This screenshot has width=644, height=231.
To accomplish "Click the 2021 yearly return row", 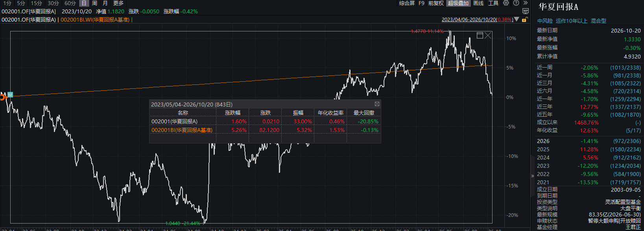I will pos(589,182).
